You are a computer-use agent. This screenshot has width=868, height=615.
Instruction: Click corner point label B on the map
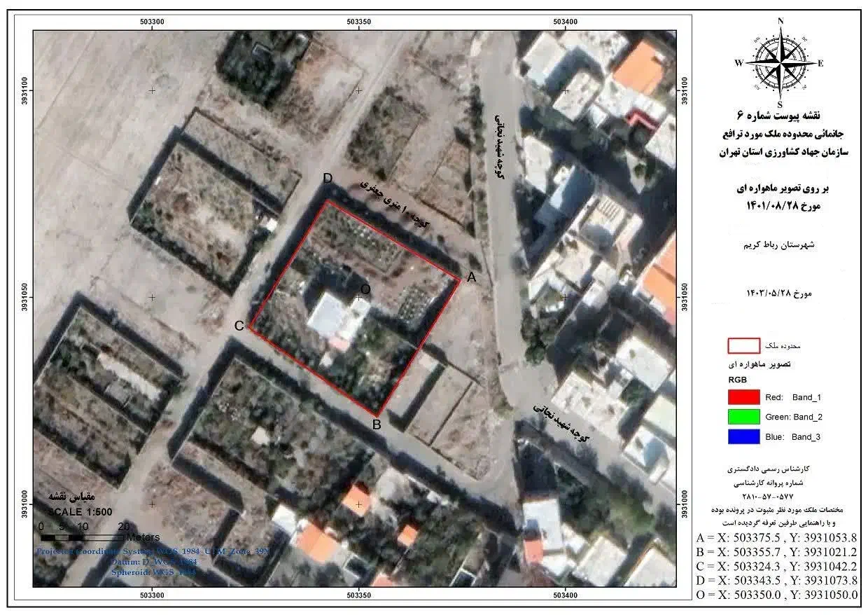(376, 423)
